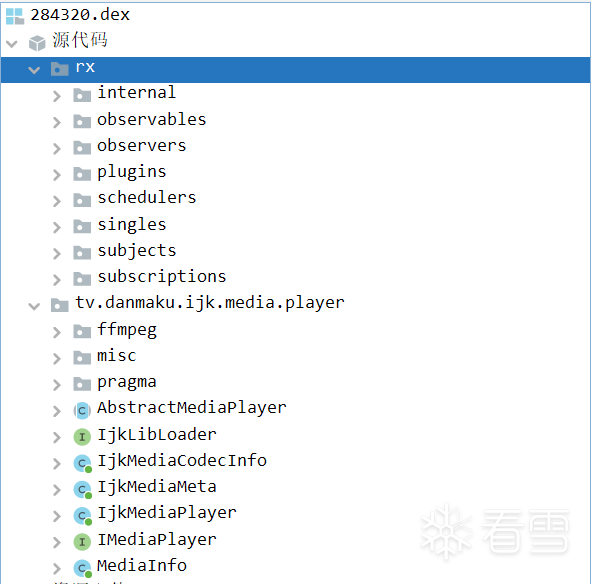
Task: Click the observers package folder icon
Action: click(82, 148)
